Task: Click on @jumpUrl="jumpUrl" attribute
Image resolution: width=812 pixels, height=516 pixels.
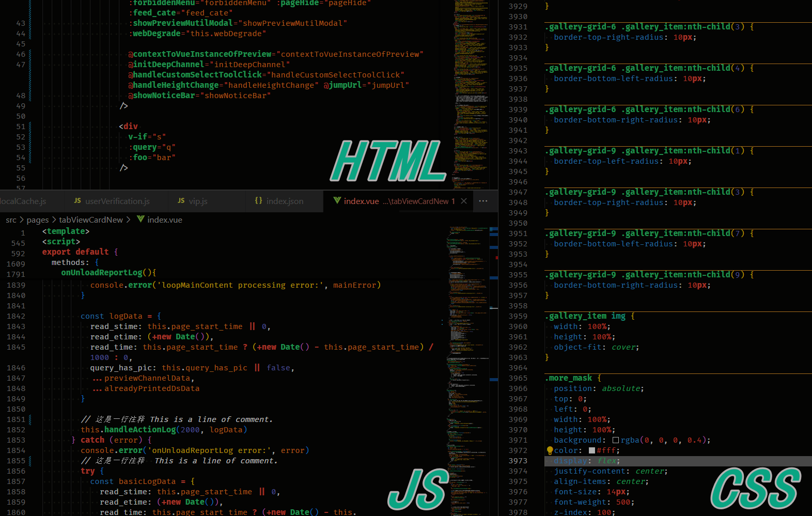Action: (x=366, y=85)
